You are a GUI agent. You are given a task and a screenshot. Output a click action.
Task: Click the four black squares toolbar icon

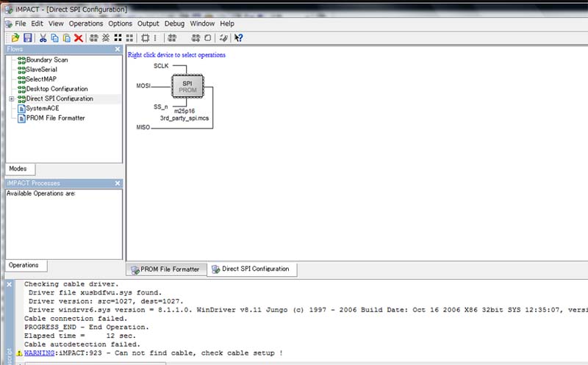tap(118, 38)
